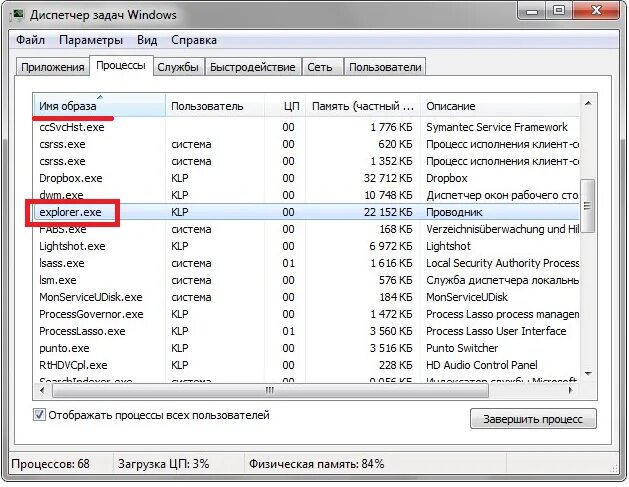The image size is (629, 487).
Task: Click vertical scrollbar up arrow
Action: pos(588,104)
